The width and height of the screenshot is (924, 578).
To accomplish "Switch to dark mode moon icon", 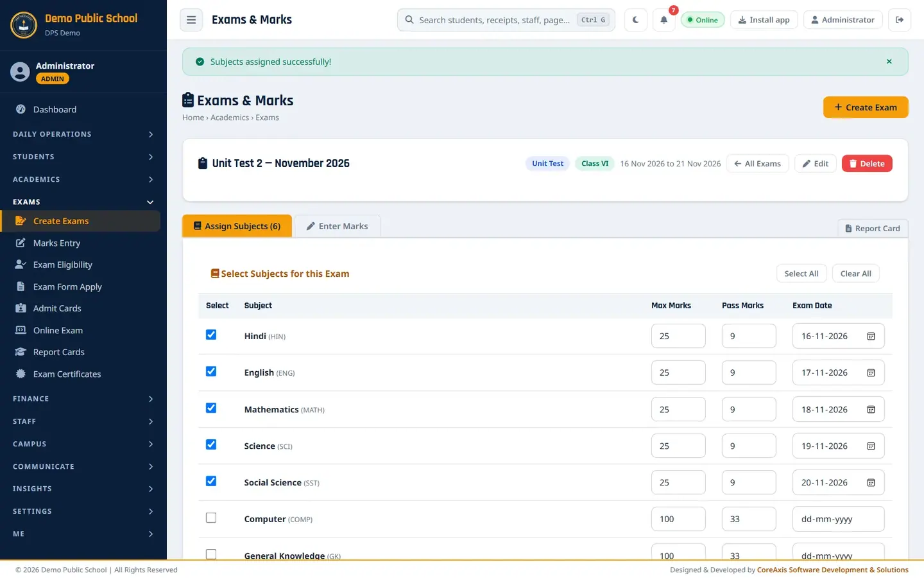I will point(635,20).
